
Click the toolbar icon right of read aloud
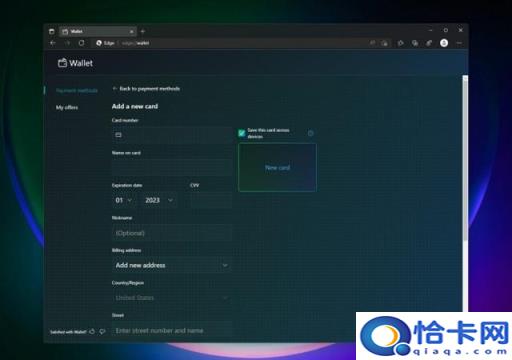385,43
